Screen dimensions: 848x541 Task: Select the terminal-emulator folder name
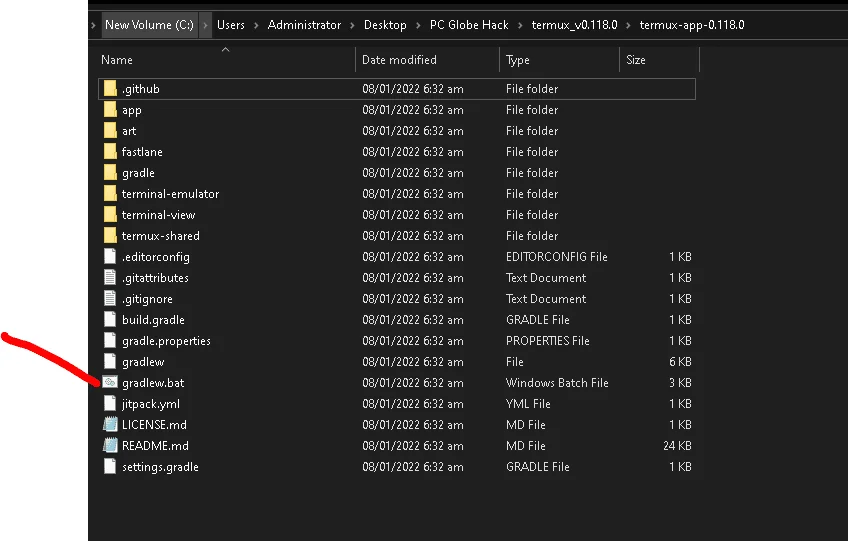point(170,194)
